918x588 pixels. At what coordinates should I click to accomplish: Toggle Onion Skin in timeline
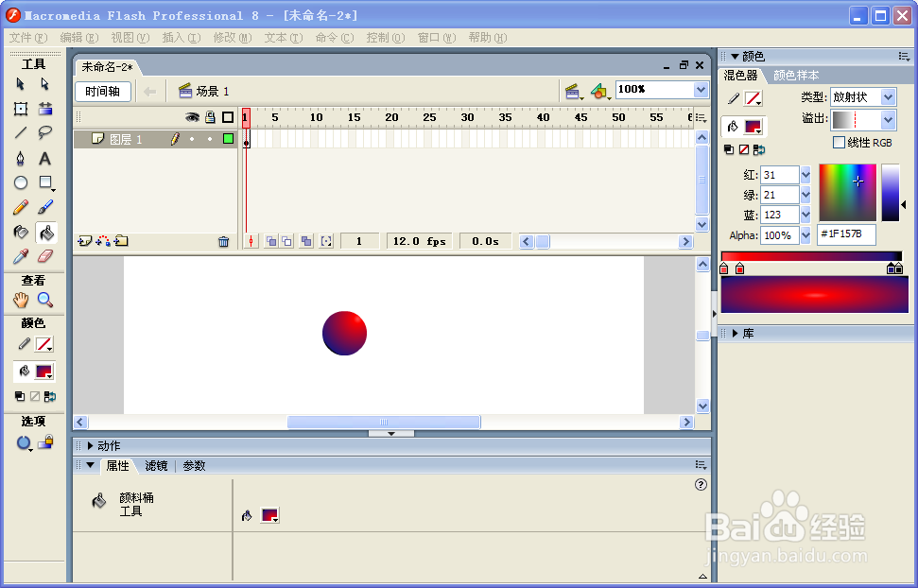(270, 241)
